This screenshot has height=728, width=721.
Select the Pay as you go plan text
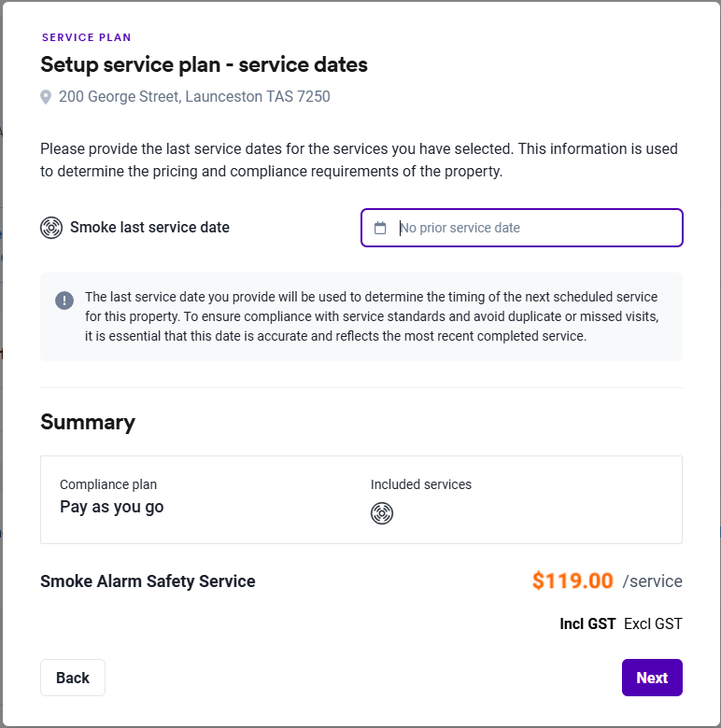[111, 507]
